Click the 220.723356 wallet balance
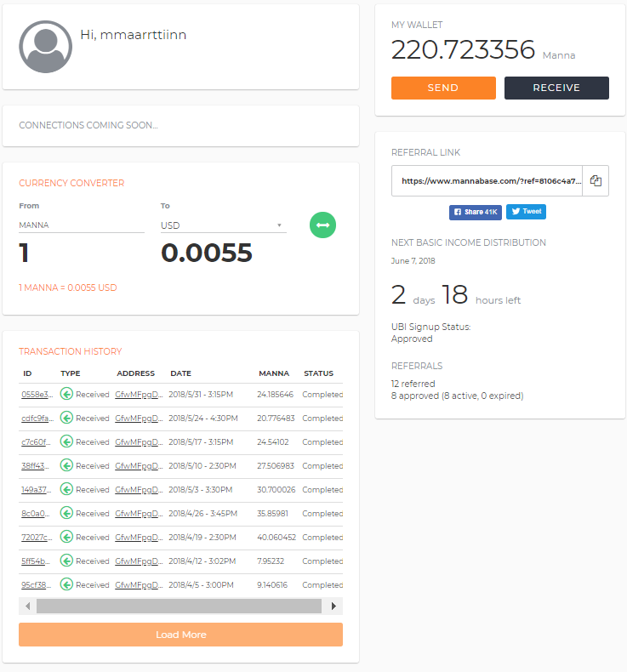The image size is (627, 672). tap(464, 49)
